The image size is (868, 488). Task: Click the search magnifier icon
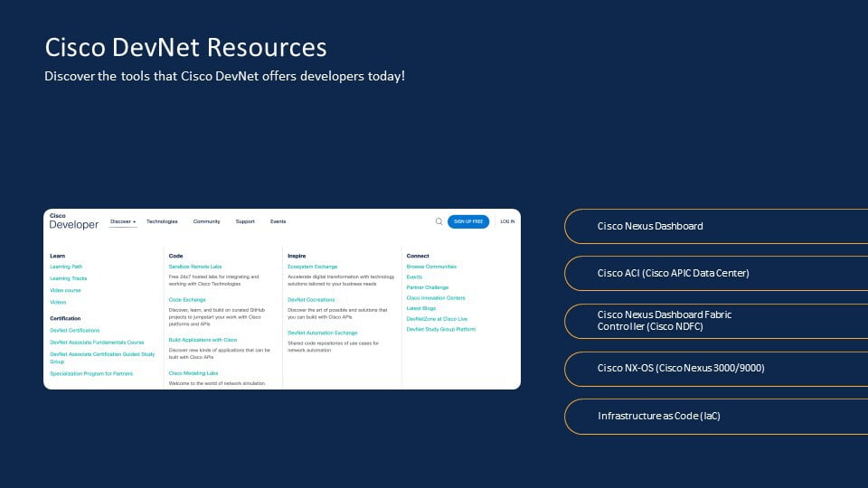(439, 221)
